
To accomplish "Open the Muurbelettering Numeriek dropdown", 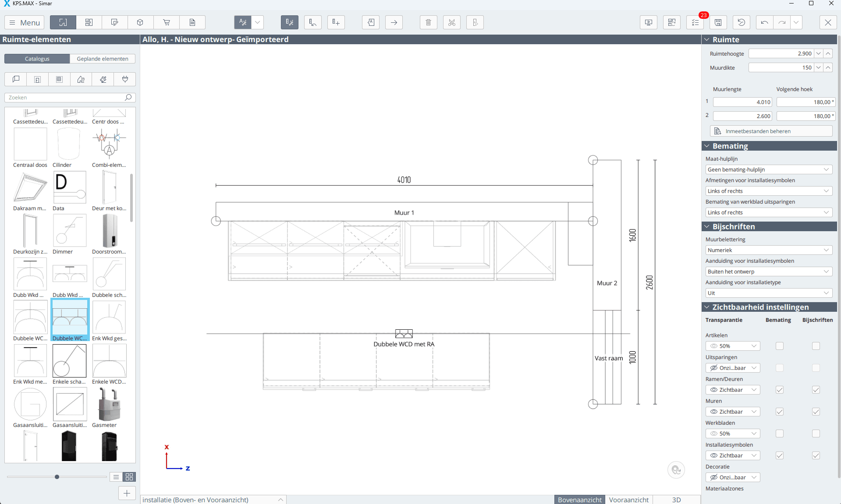I will (x=768, y=250).
